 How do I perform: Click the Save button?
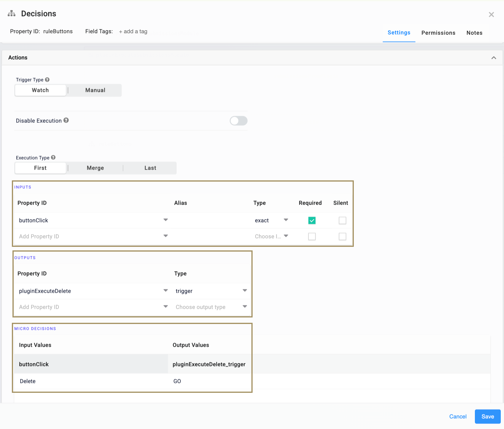tap(487, 416)
